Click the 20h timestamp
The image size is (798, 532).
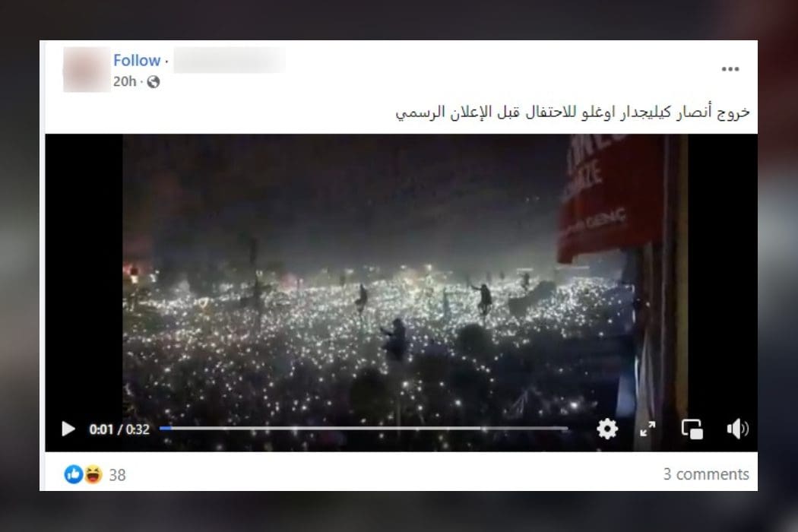[x=125, y=81]
